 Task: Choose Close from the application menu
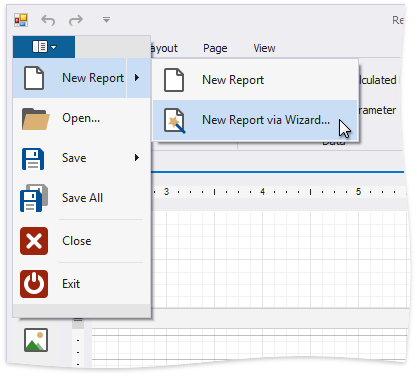point(82,241)
